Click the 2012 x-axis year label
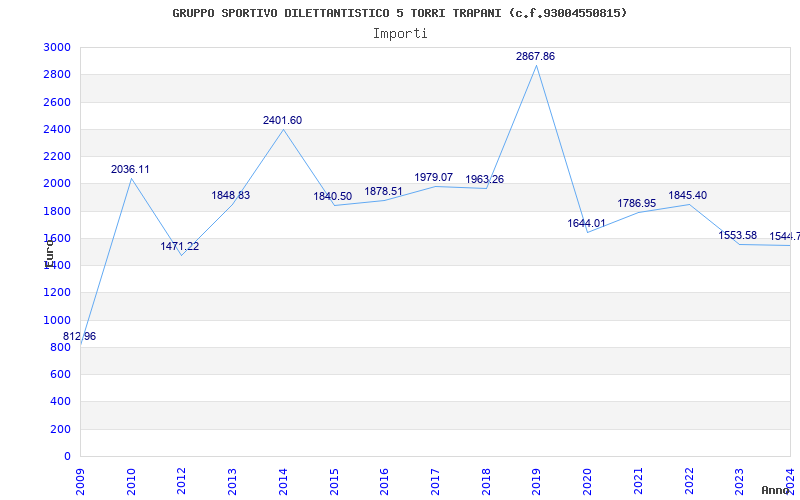The image size is (800, 500). tap(182, 481)
